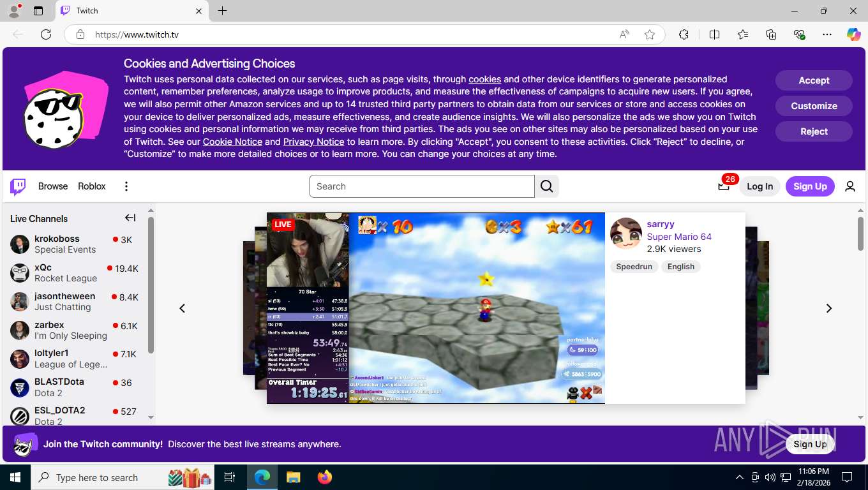Click the Twitch logo home icon
The height and width of the screenshot is (490, 868).
(18, 186)
